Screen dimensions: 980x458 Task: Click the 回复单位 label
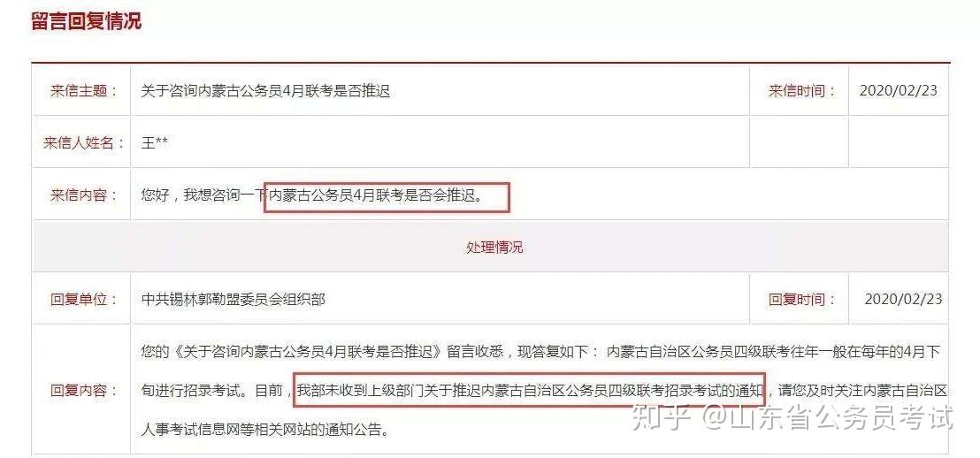[84, 300]
